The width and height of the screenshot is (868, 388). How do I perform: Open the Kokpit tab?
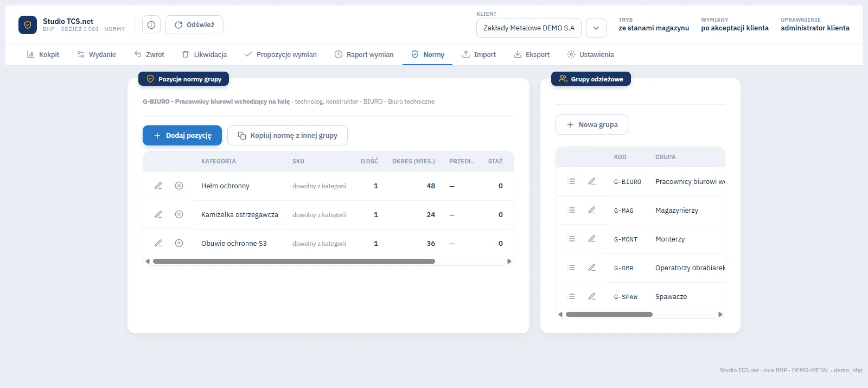tap(43, 54)
